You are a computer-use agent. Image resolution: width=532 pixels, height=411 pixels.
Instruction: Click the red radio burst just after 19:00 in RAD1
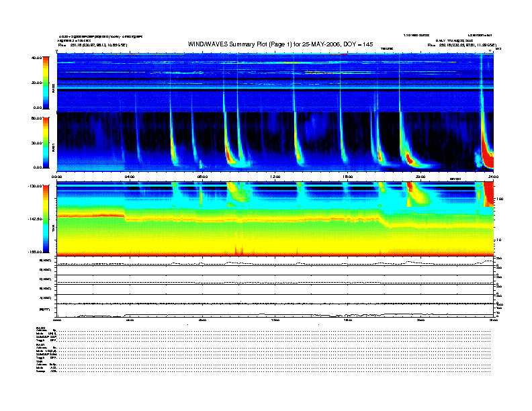[410, 160]
